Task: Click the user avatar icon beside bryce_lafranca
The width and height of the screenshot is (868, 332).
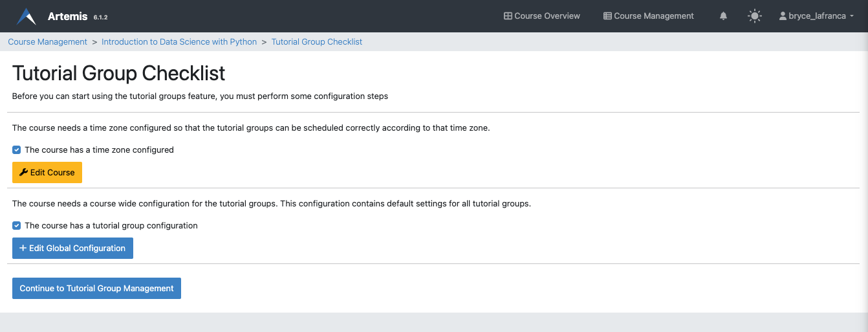Action: click(783, 16)
